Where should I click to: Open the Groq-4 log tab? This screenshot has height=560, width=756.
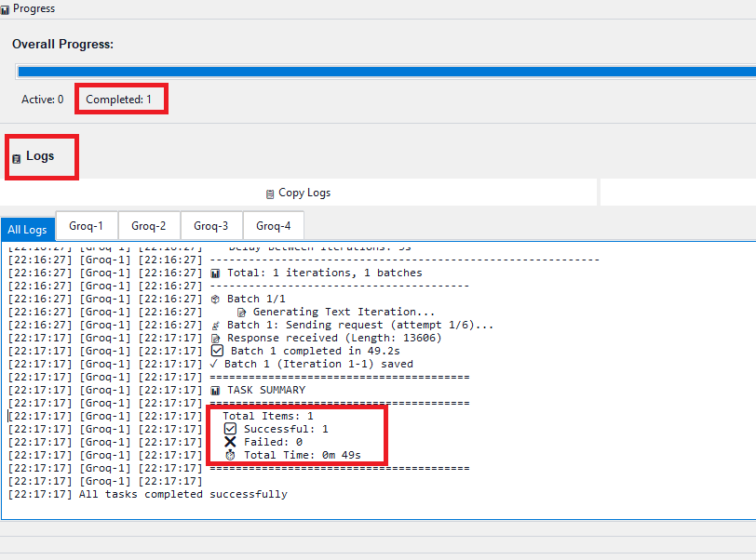click(x=273, y=225)
